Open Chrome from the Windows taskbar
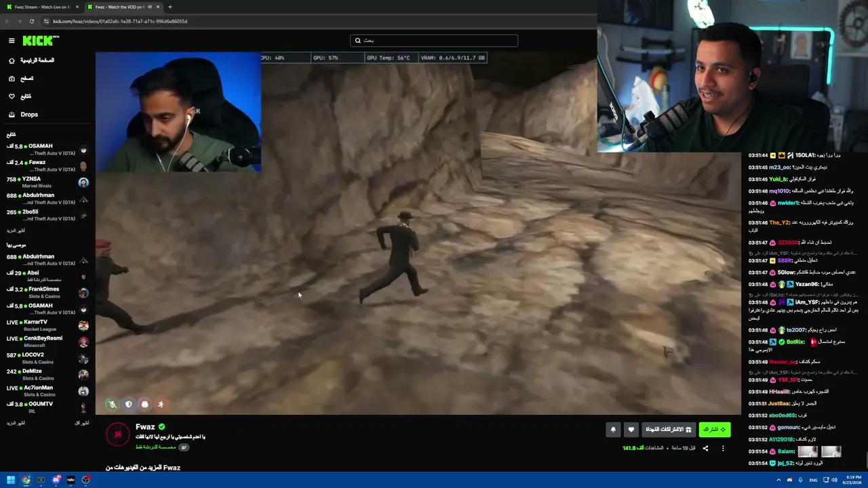This screenshot has width=868, height=488. click(26, 480)
